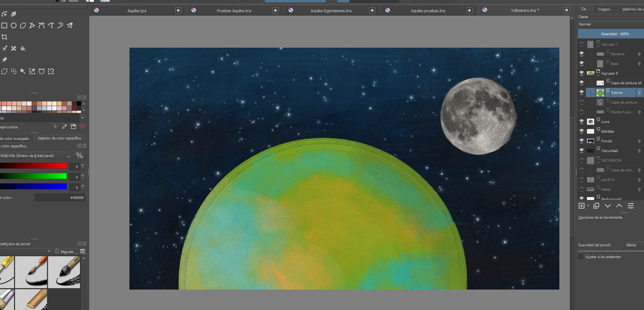Image resolution: width=644 pixels, height=310 pixels.
Task: Add a color to the palette
Action: click(56, 127)
